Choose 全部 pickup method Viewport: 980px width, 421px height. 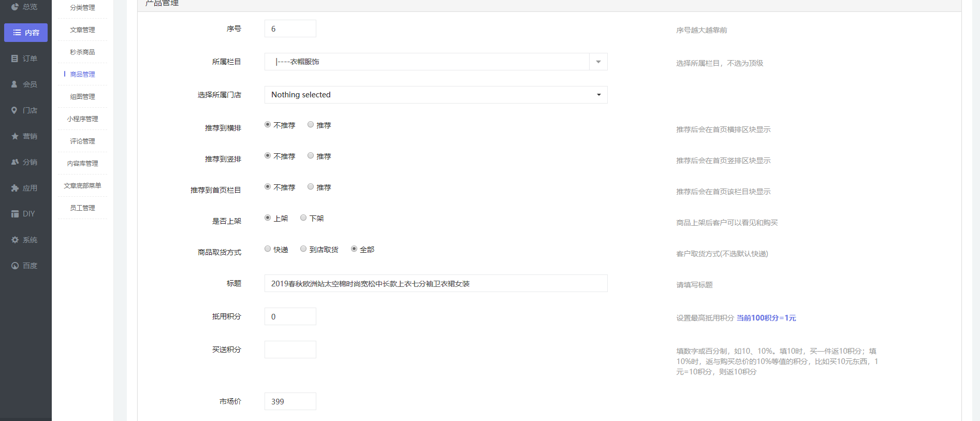[x=354, y=249]
